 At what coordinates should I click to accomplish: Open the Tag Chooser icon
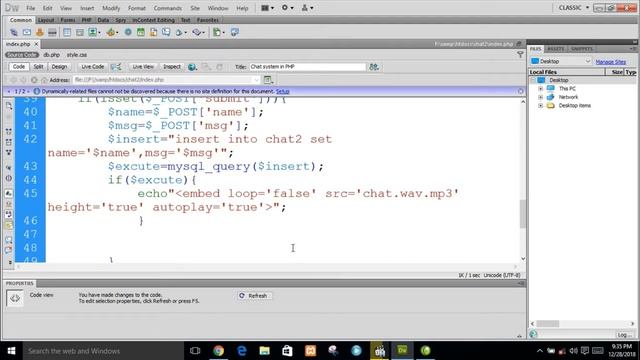[x=235, y=32]
